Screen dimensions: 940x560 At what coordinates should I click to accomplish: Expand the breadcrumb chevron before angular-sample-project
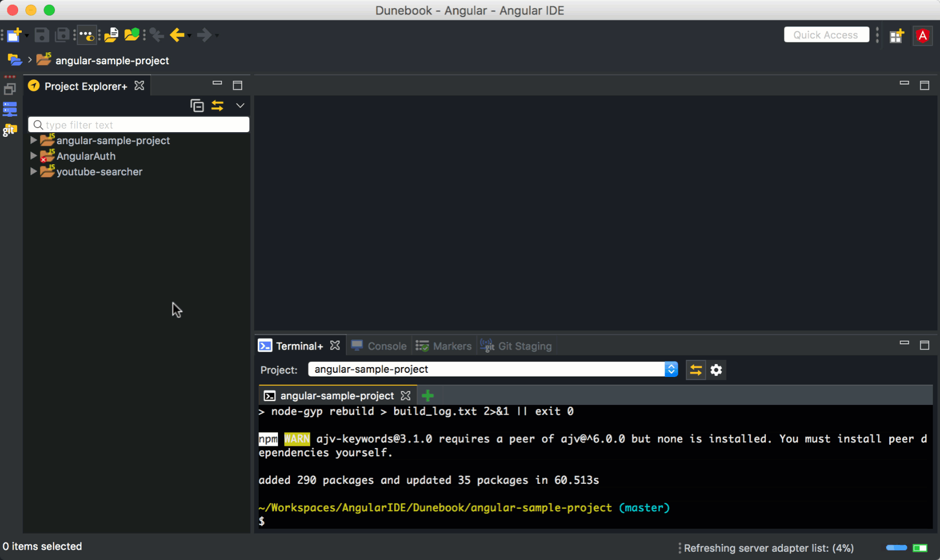coord(30,60)
